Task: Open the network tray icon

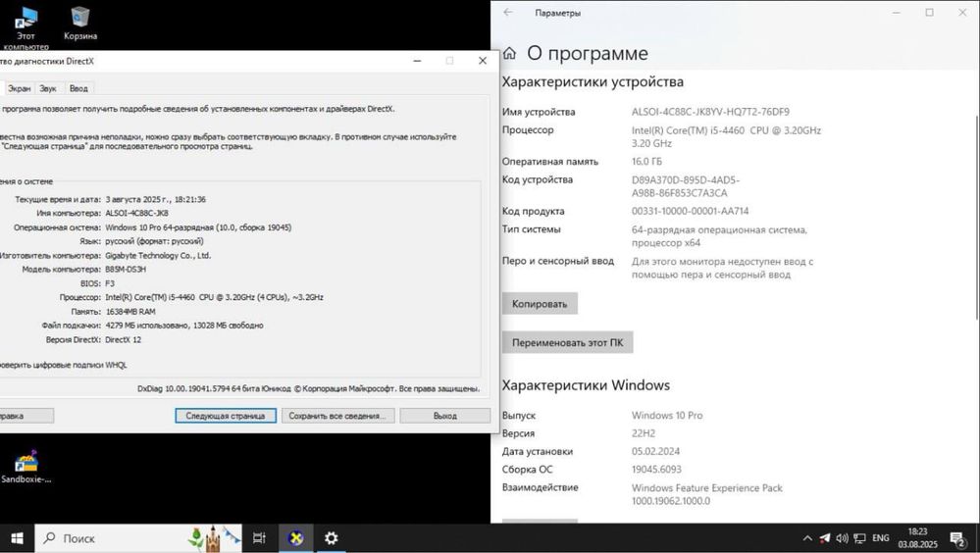Action: click(x=860, y=538)
